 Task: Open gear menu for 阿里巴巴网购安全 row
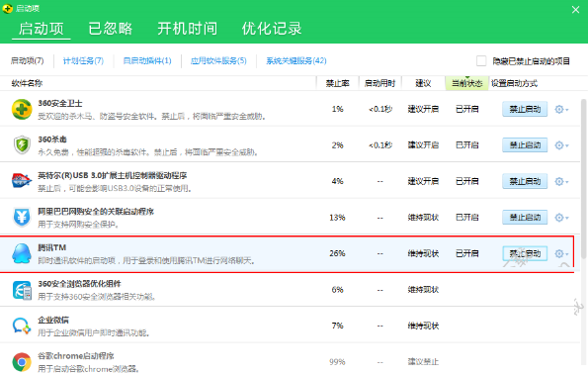pos(561,218)
